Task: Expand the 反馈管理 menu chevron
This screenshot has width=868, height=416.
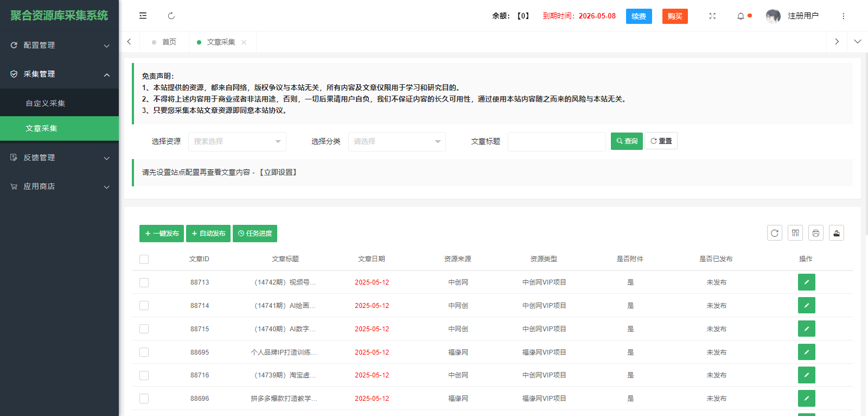Action: [107, 158]
